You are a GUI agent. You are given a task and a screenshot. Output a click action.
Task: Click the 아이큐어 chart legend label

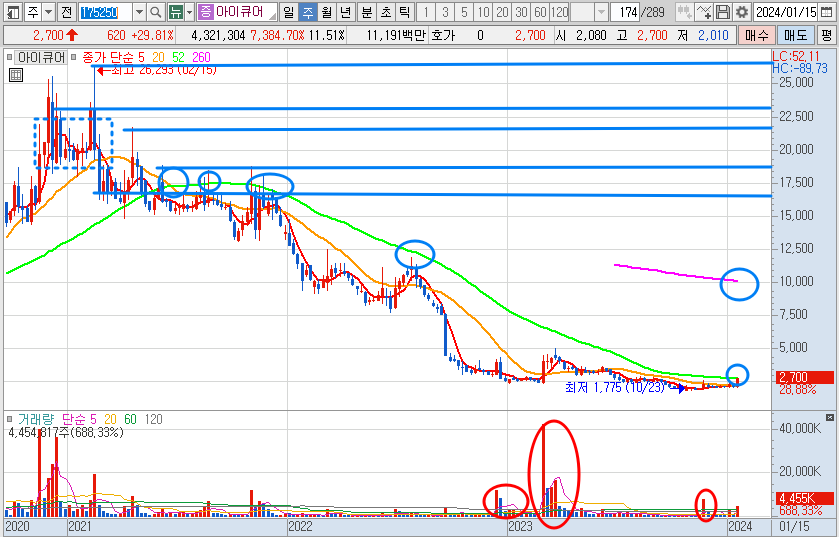click(42, 57)
